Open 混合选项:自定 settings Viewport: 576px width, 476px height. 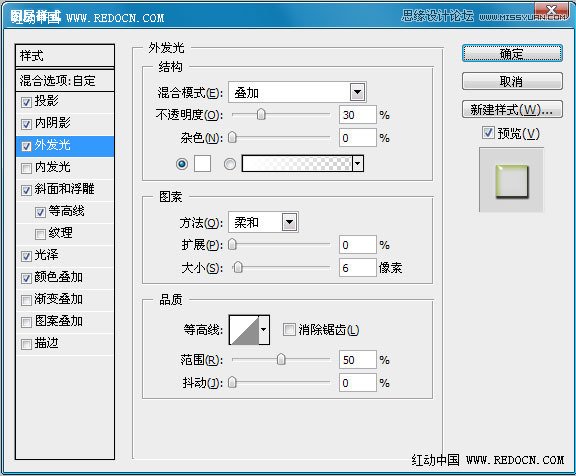(65, 80)
